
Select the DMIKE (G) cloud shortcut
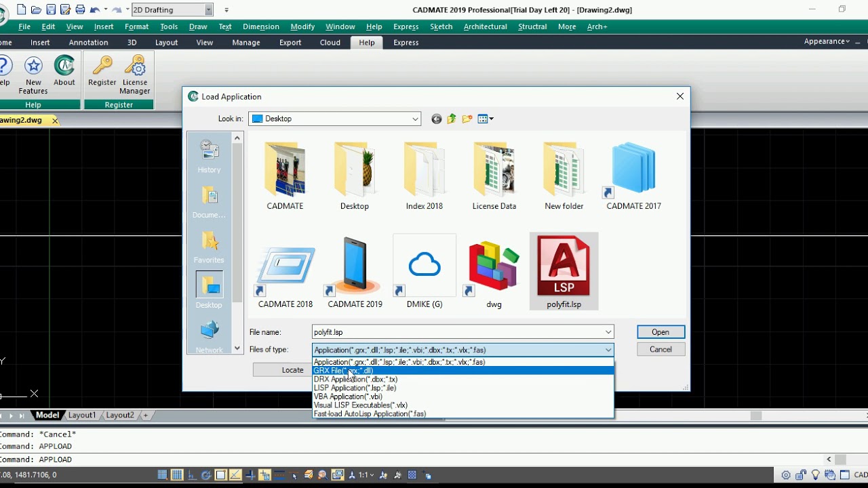coord(425,271)
